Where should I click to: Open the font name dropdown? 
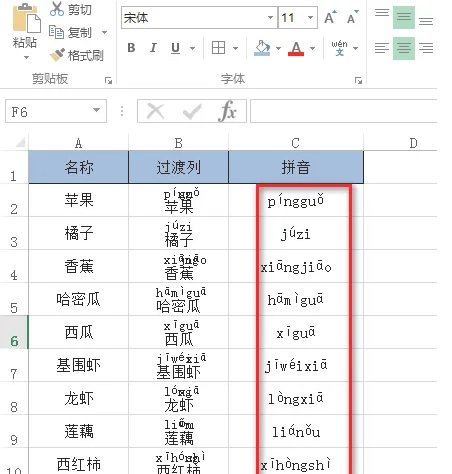coord(270,17)
